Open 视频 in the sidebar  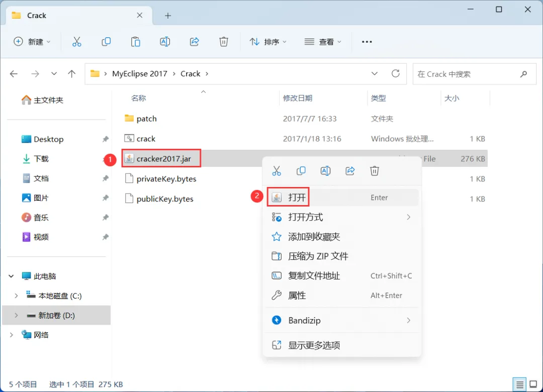[35, 237]
